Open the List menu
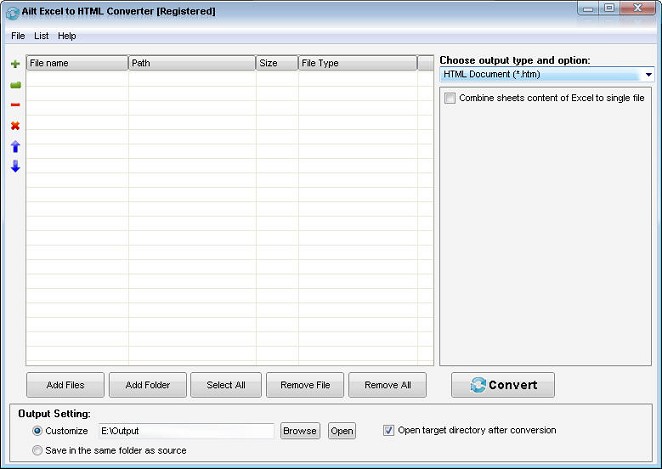Viewport: 662px width, 469px height. 41,36
